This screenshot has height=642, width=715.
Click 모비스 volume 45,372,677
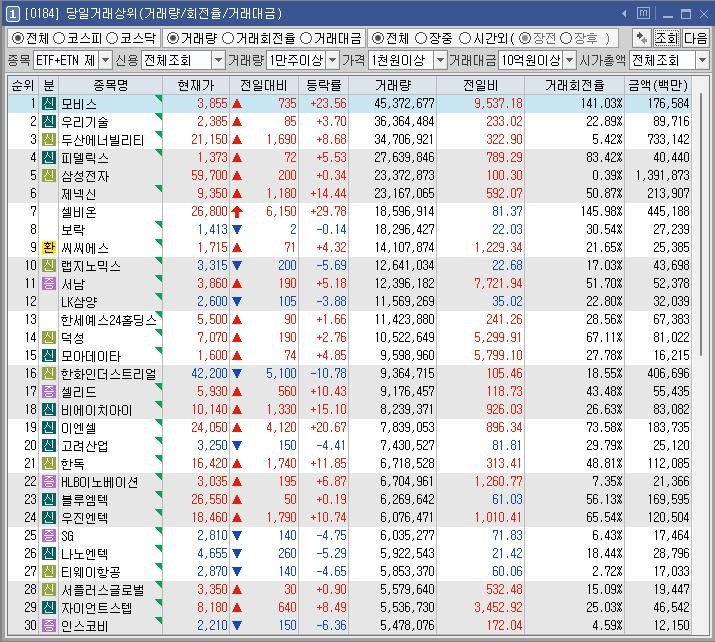click(x=404, y=104)
